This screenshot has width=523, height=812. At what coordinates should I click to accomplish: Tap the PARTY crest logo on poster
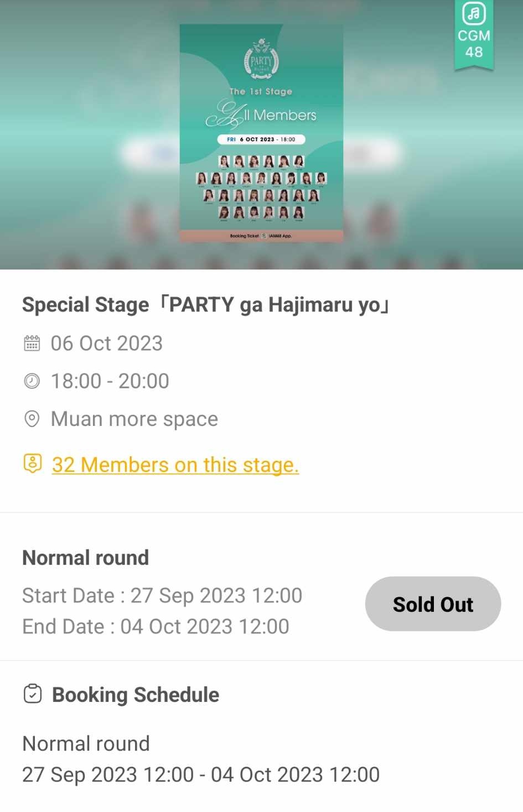(x=261, y=59)
